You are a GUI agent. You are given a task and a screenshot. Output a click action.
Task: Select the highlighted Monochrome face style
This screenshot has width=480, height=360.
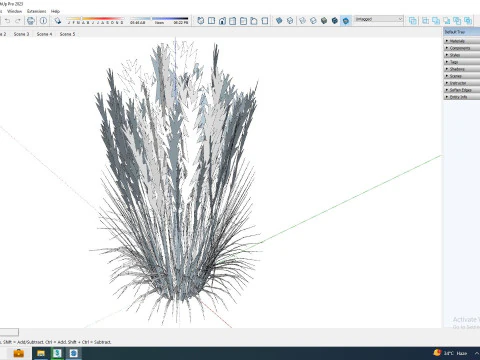pos(346,21)
